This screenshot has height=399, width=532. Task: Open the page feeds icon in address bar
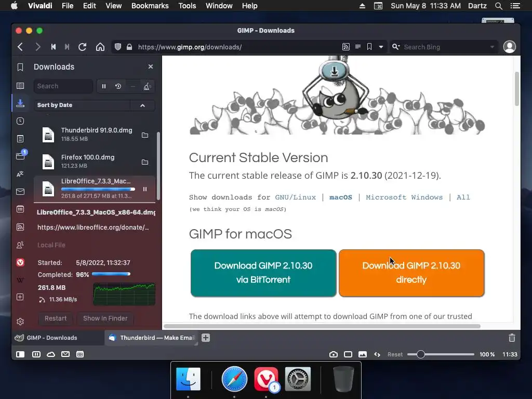click(x=345, y=47)
